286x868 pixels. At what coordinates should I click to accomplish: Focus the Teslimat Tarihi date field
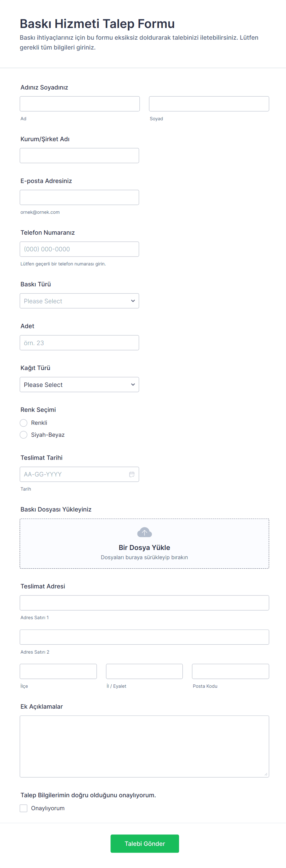coord(73,474)
